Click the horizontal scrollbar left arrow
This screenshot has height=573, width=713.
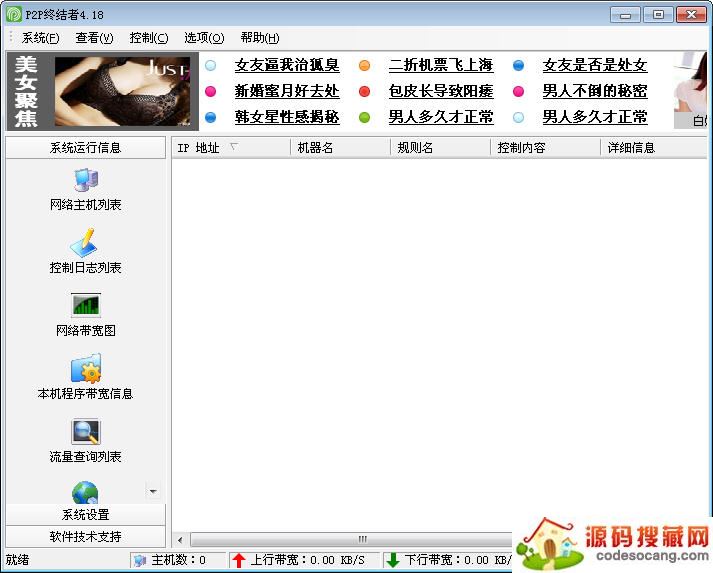pyautogui.click(x=180, y=540)
